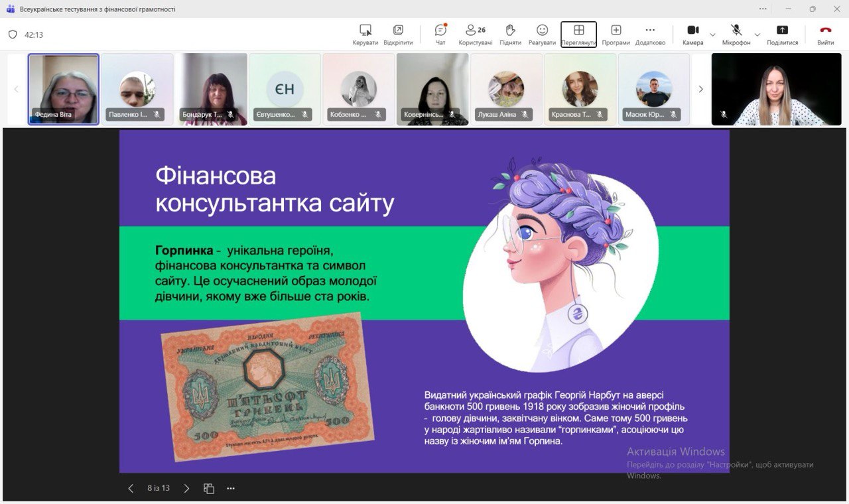Image resolution: width=849 pixels, height=504 pixels.
Task: Open slide more options ellipsis
Action: (231, 489)
